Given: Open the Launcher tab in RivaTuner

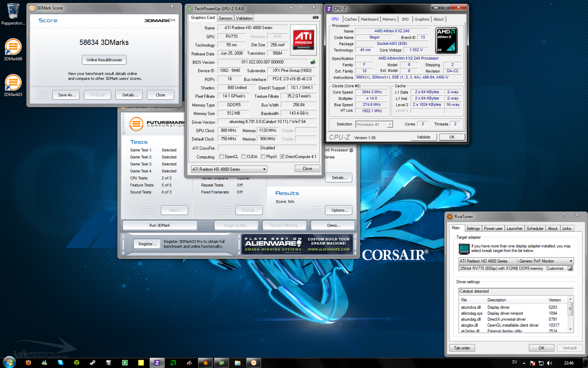Looking at the screenshot, I should 514,229.
